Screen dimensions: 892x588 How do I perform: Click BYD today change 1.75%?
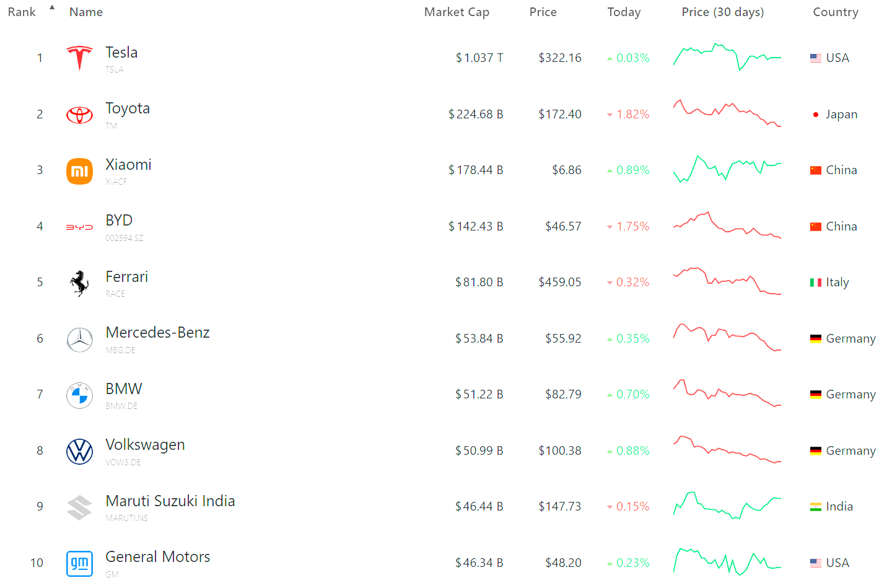628,227
